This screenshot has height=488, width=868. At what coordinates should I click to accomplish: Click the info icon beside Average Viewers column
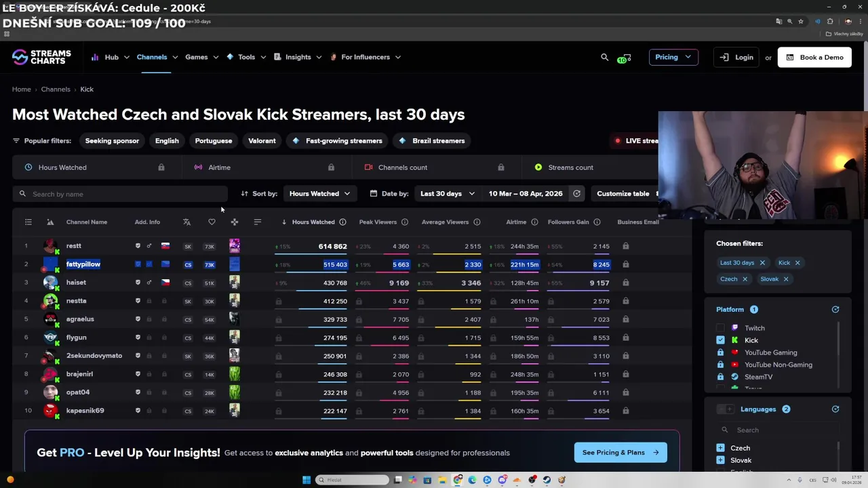point(477,222)
